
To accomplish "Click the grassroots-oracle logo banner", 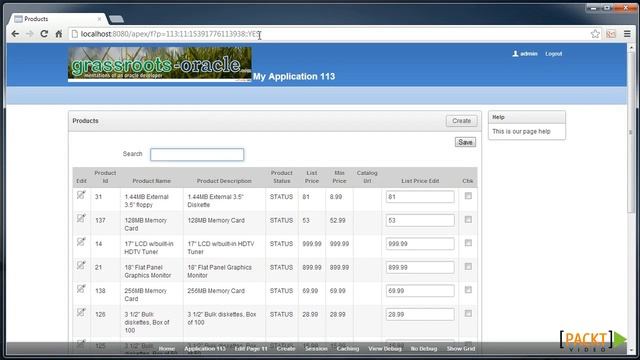I will [x=160, y=64].
